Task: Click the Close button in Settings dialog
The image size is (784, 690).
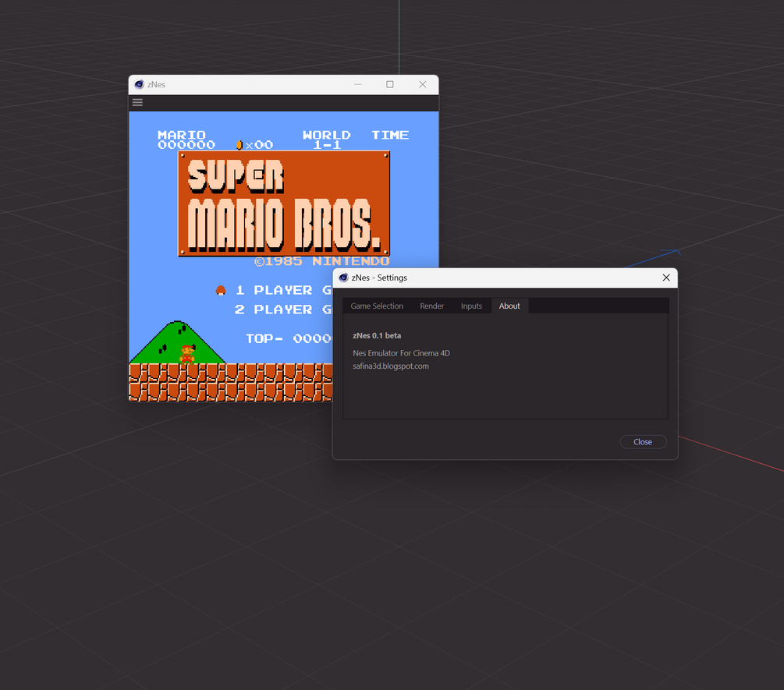Action: tap(643, 442)
